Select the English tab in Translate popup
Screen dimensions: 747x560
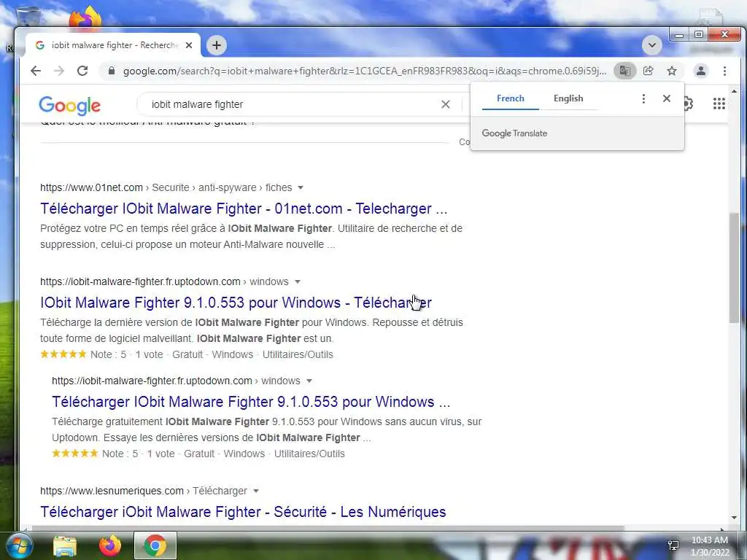[x=568, y=98]
